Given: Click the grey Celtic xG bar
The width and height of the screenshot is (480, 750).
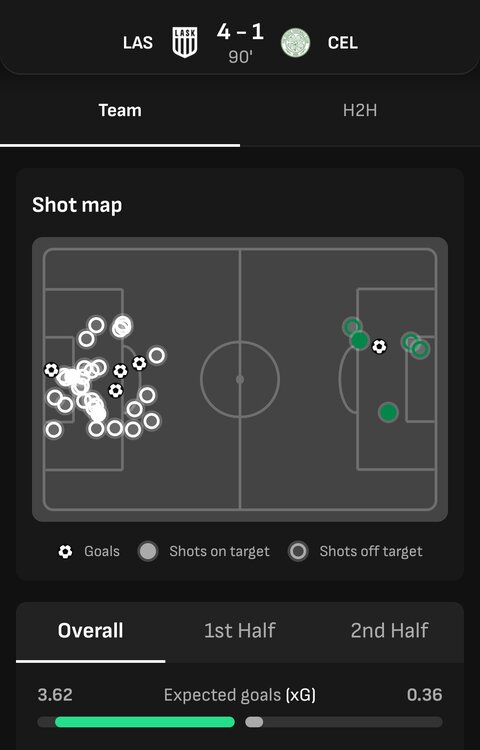Looking at the screenshot, I should [254, 722].
